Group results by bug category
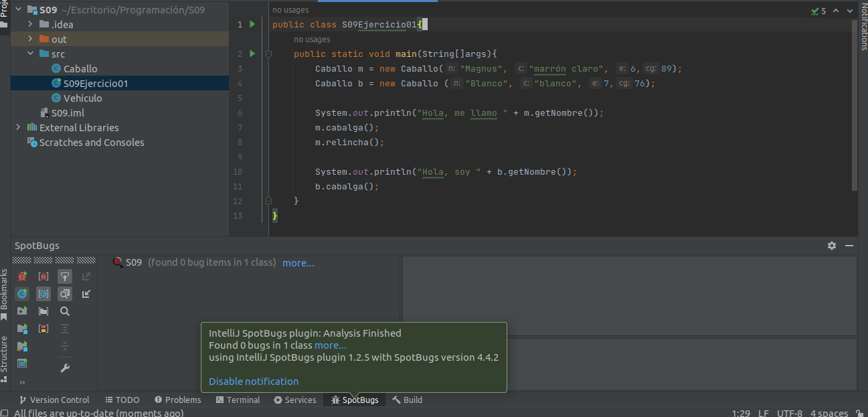This screenshot has width=868, height=417. click(x=44, y=276)
